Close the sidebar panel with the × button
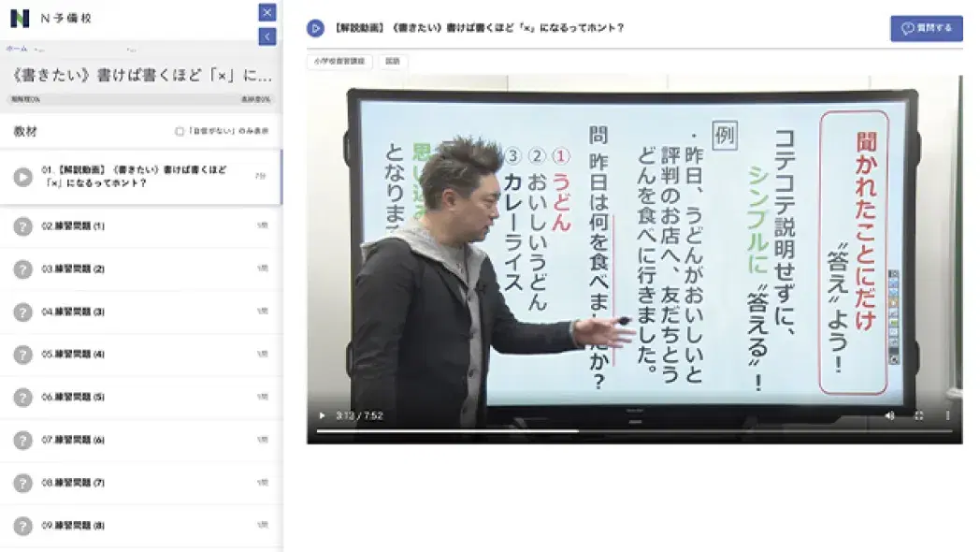 click(267, 12)
